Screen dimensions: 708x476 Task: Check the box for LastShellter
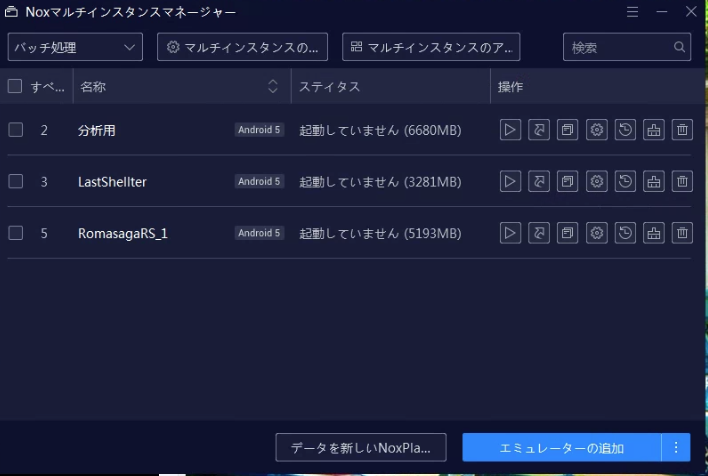click(x=16, y=181)
